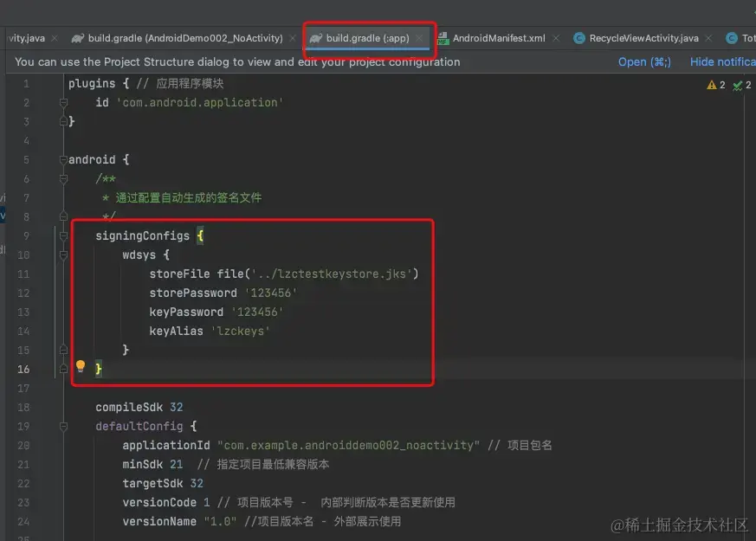Click the gradle icon on build.gradle (:app) tab
Viewport: 756px width, 541px height.
point(316,38)
